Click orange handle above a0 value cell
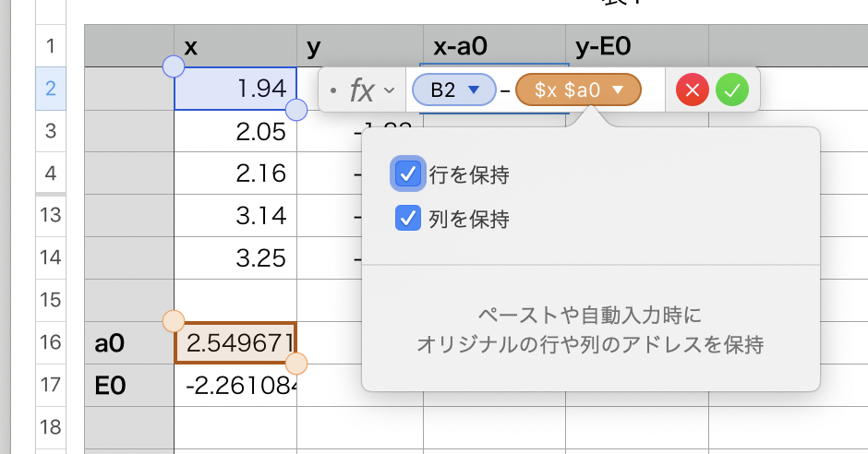 click(173, 321)
